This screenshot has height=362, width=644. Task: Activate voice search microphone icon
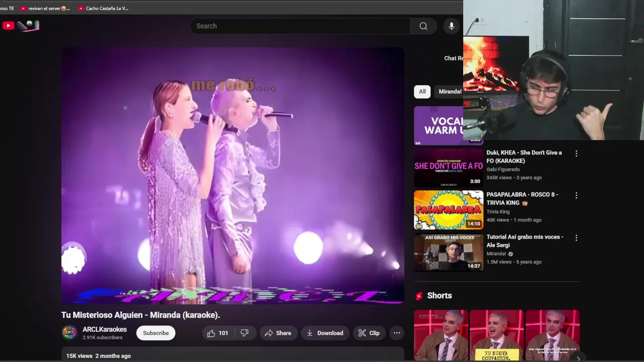pos(451,26)
